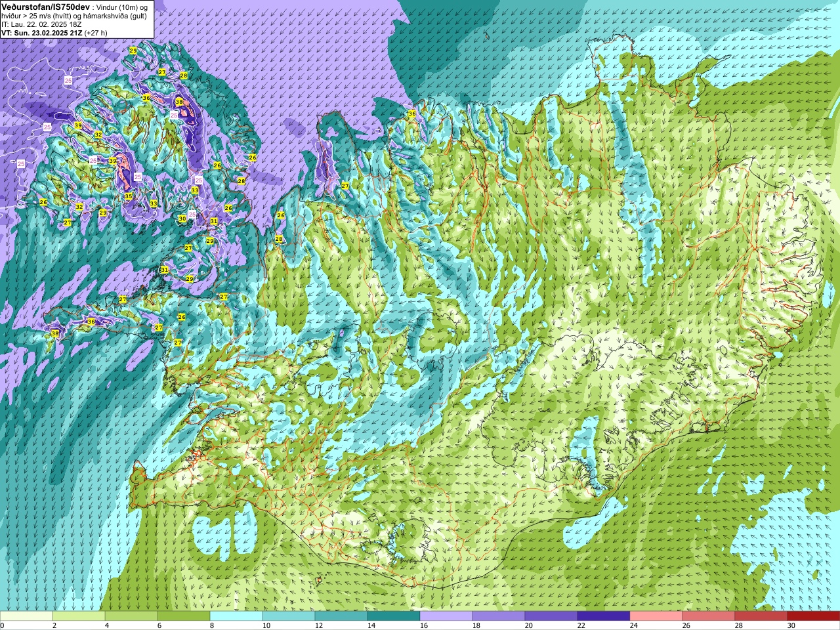
Task: Click the '6' legend scale label
Action: click(159, 625)
